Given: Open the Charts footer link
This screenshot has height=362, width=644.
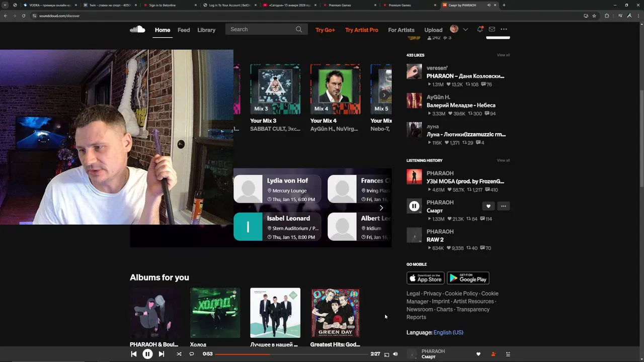Looking at the screenshot, I should pyautogui.click(x=444, y=309).
